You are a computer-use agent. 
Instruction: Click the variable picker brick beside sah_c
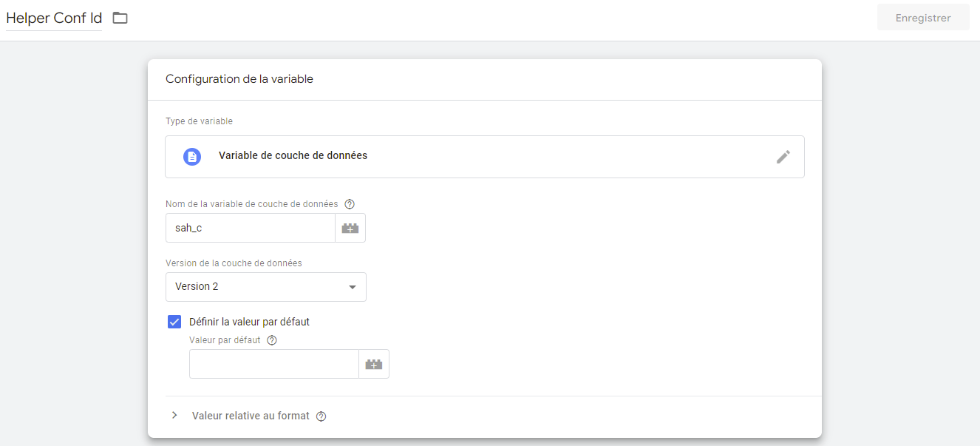pyautogui.click(x=350, y=229)
